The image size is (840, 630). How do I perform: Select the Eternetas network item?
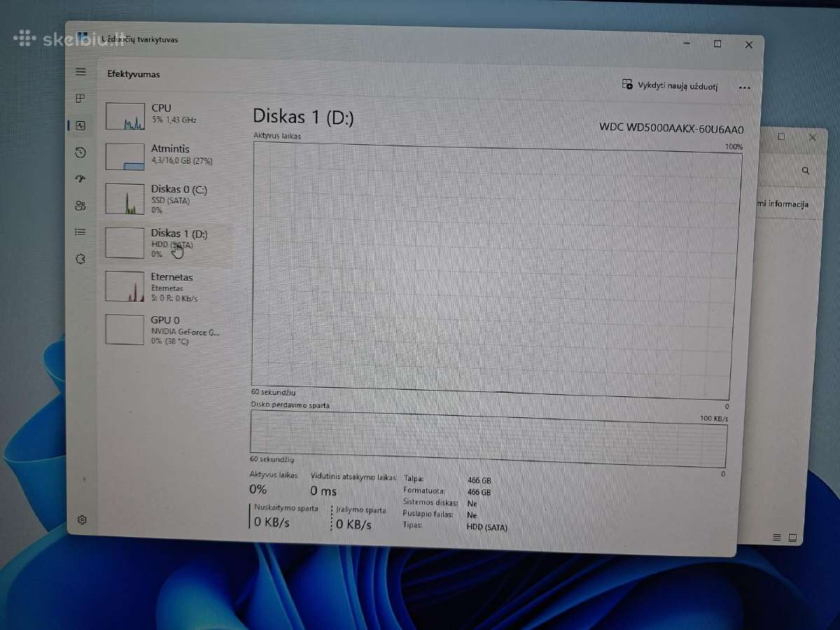click(165, 286)
